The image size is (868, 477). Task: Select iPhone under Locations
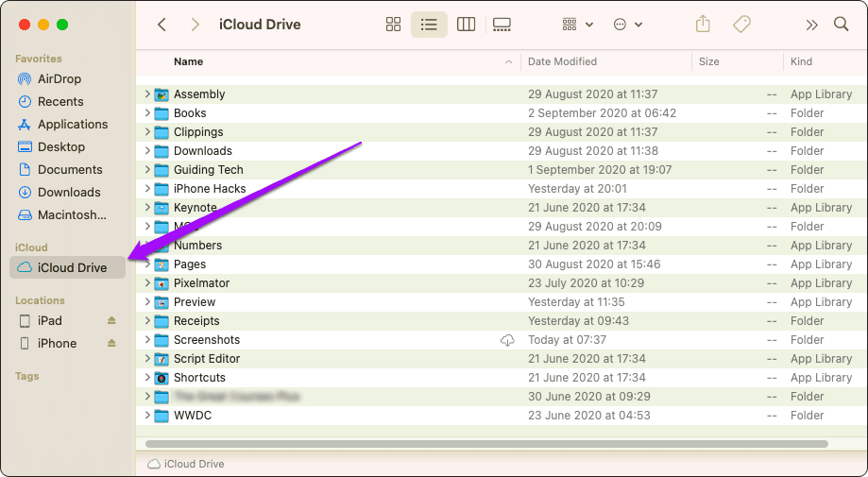click(57, 343)
